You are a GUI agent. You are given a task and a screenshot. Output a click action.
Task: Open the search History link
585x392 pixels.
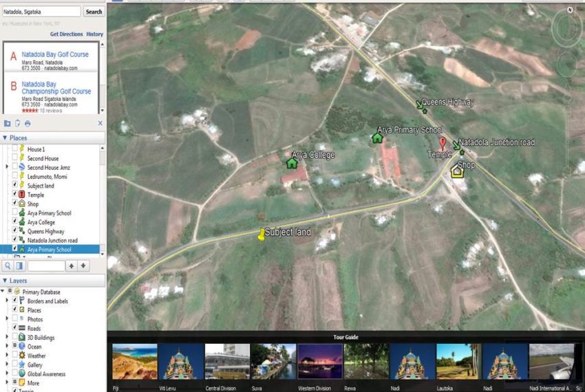(95, 34)
